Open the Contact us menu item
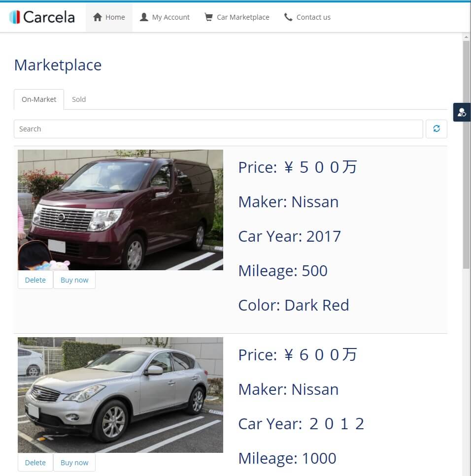 coord(307,17)
